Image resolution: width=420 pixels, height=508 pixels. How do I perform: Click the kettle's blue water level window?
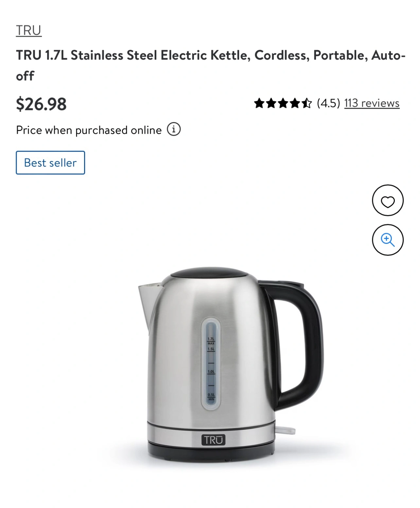point(211,364)
